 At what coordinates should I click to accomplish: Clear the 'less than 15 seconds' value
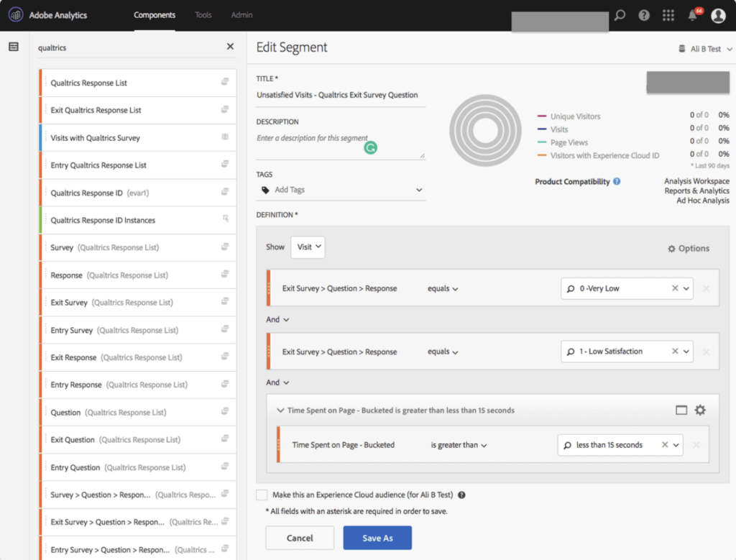point(665,445)
